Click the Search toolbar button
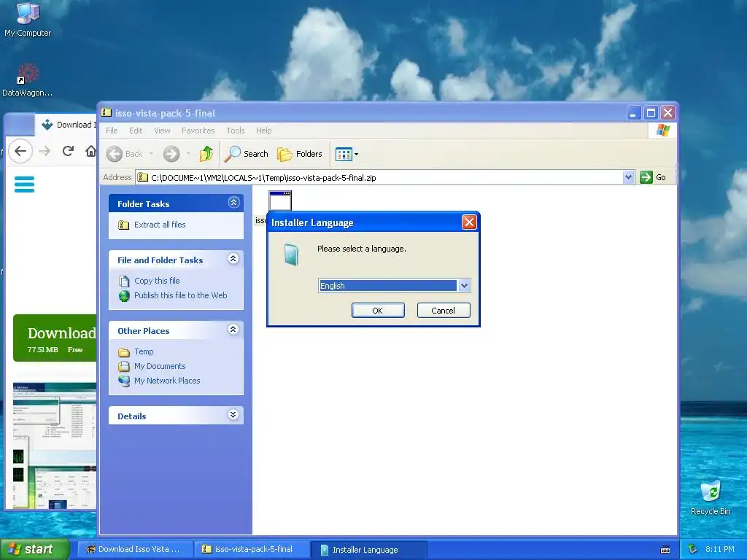The width and height of the screenshot is (747, 560). tap(247, 154)
